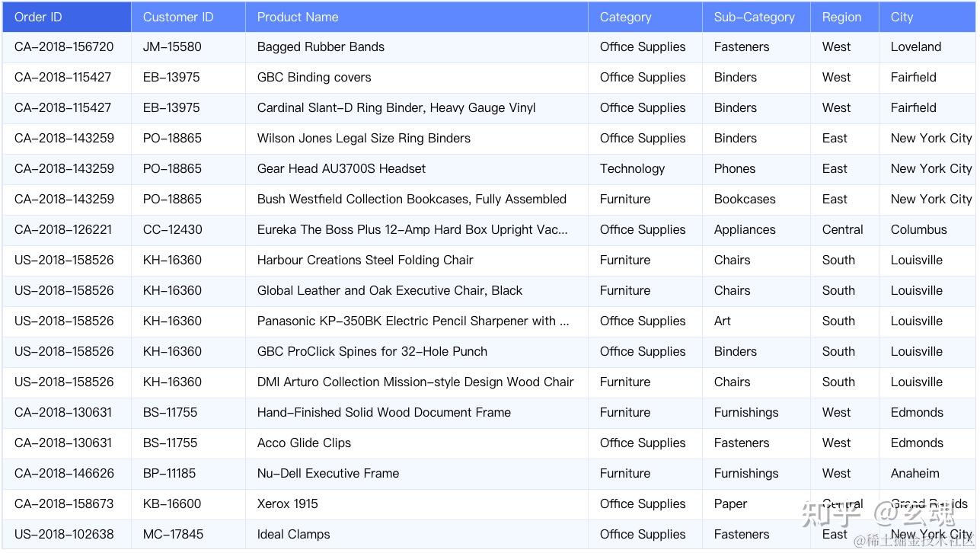Select the Product Name column header
Screen dimensions: 980x553
click(298, 17)
